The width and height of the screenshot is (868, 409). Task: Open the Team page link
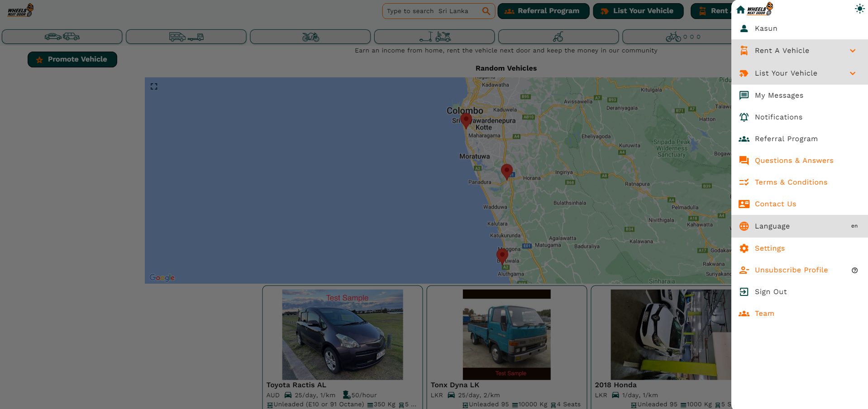764,314
